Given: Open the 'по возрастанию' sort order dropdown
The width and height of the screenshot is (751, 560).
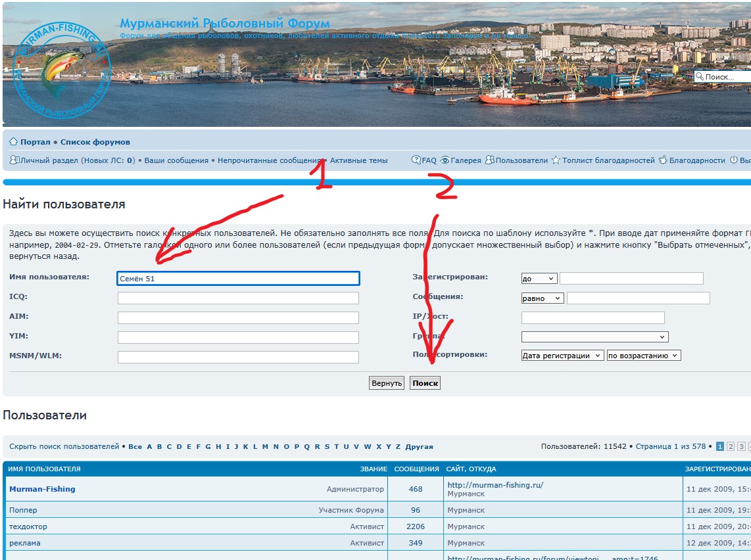Looking at the screenshot, I should point(643,356).
